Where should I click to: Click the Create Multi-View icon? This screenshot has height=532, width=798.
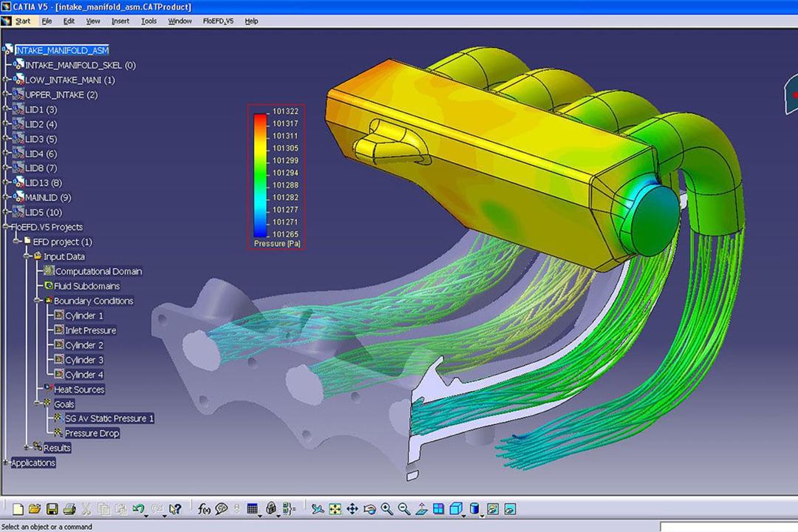pyautogui.click(x=439, y=508)
